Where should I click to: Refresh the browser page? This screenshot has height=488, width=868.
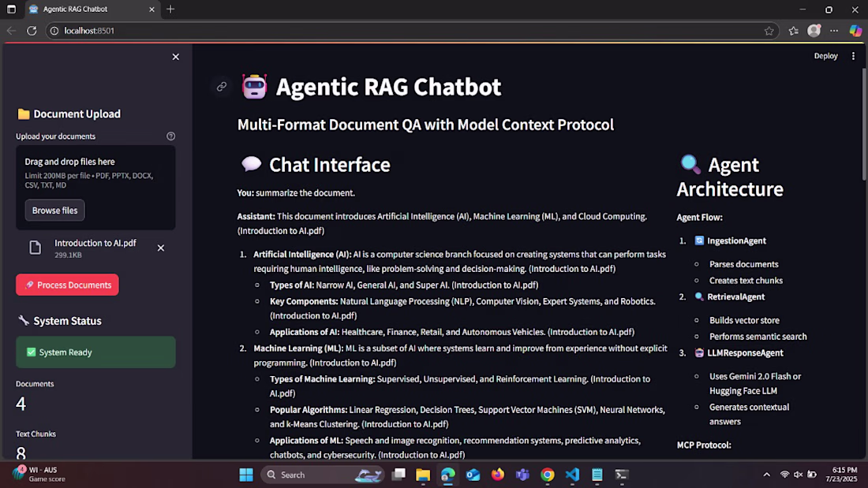[32, 31]
